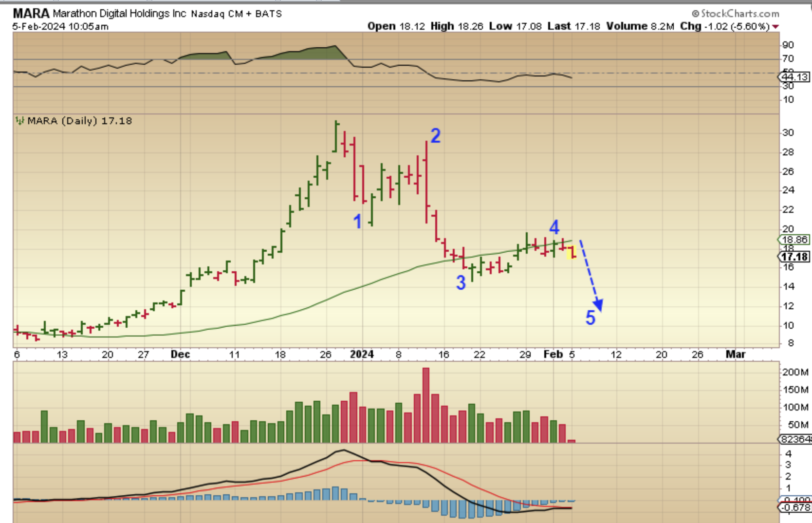Click the Volume 8.2M figure
This screenshot has height=523, width=812.
pos(640,26)
